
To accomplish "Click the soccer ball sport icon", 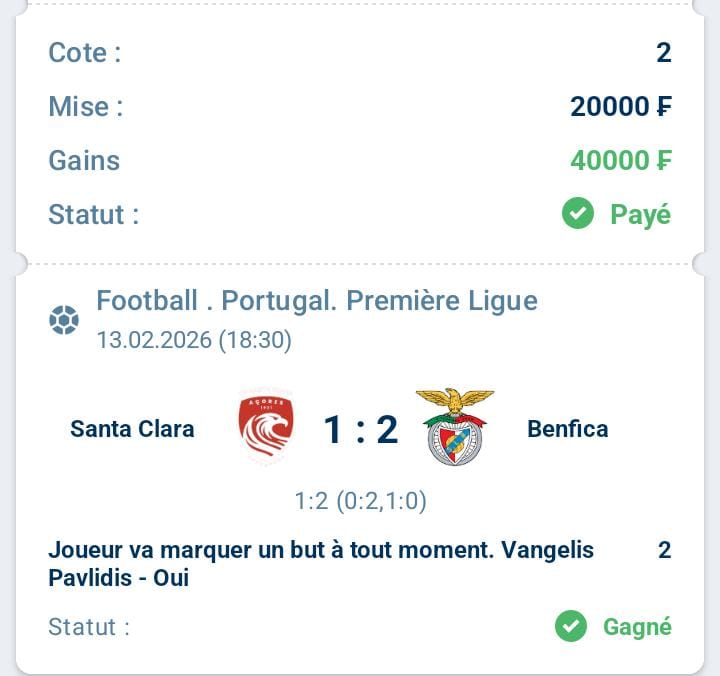I will pyautogui.click(x=63, y=320).
